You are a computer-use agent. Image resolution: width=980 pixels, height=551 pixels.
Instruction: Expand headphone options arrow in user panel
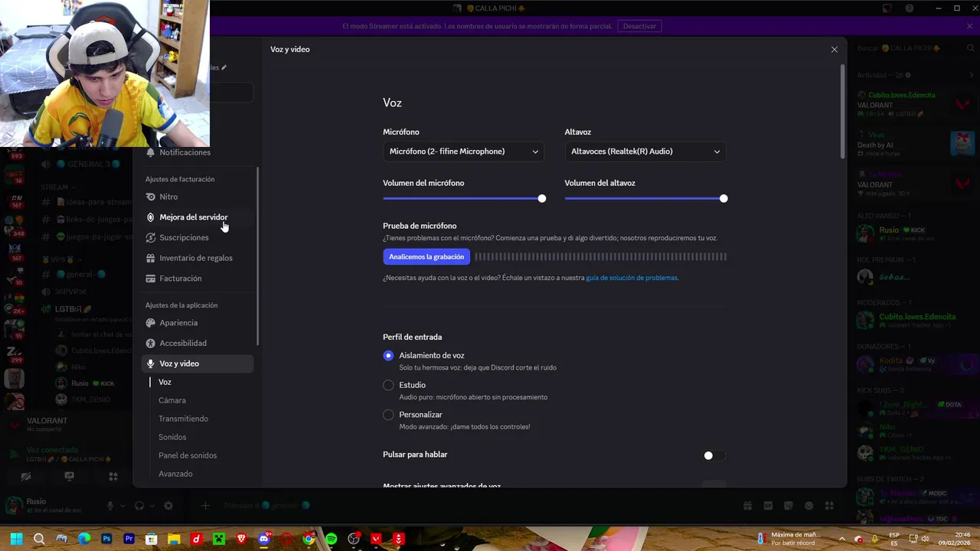click(152, 506)
